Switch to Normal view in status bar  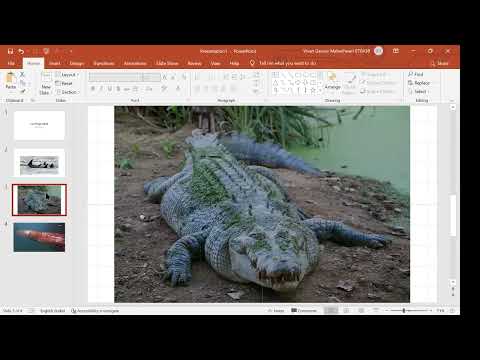331,310
